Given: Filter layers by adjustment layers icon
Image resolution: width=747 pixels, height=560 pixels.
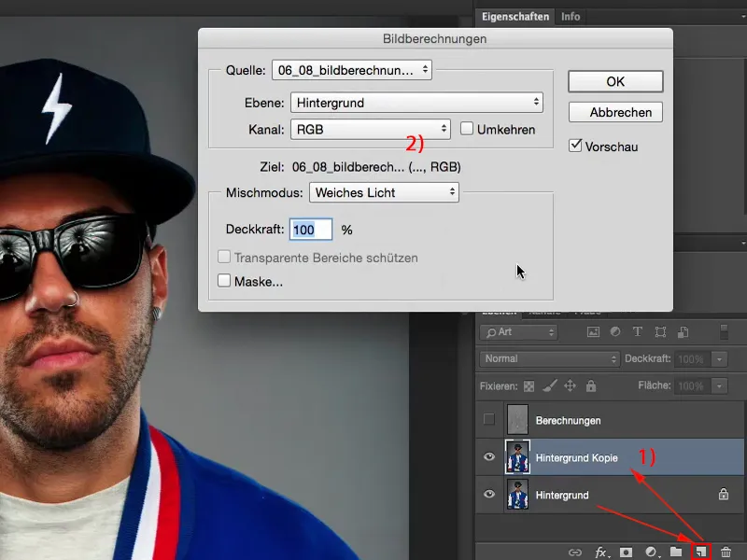Looking at the screenshot, I should pyautogui.click(x=615, y=332).
